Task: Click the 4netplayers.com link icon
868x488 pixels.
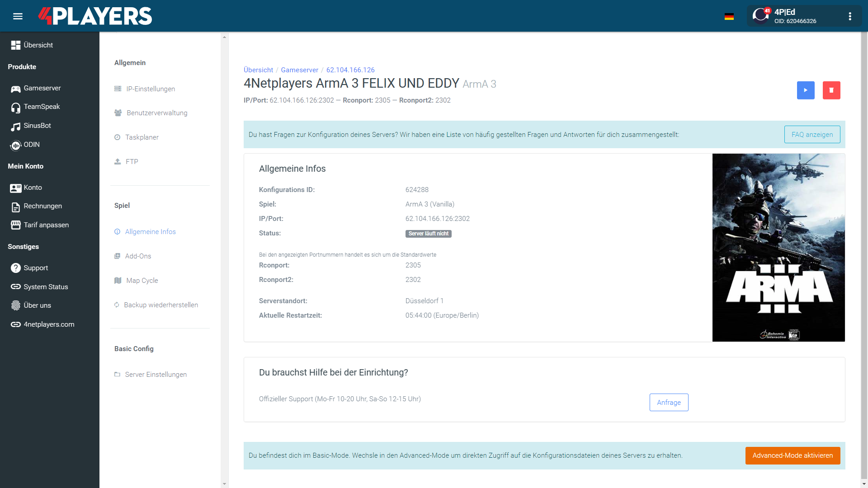Action: tap(16, 324)
